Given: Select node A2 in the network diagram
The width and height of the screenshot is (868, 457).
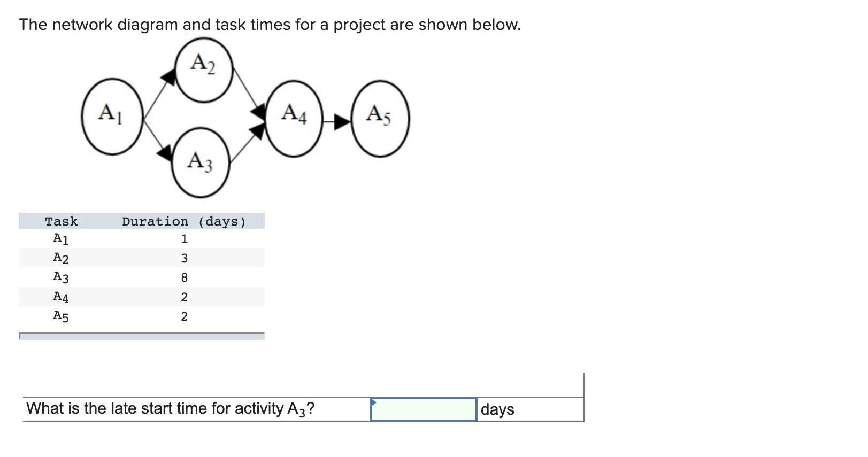Looking at the screenshot, I should (203, 67).
